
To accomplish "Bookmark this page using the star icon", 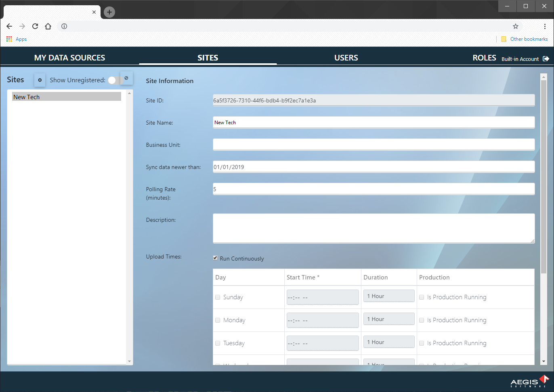I will 516,26.
